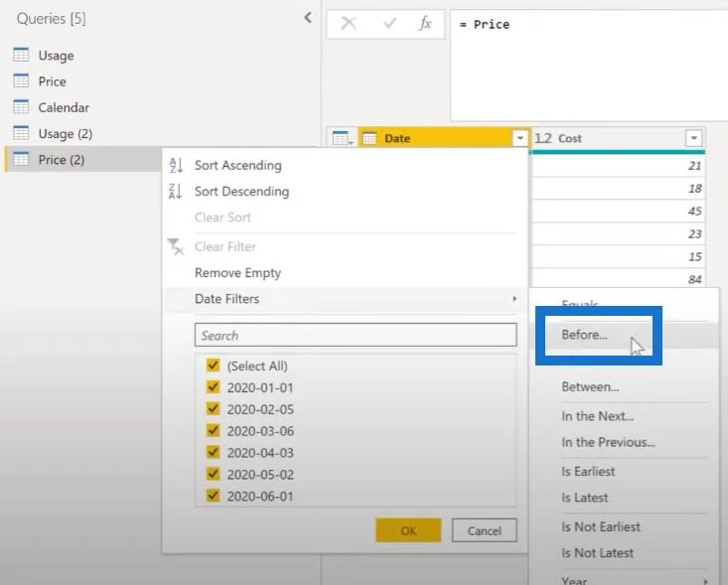
Task: Uncheck the 2020-06-01 date checkbox
Action: (x=214, y=496)
